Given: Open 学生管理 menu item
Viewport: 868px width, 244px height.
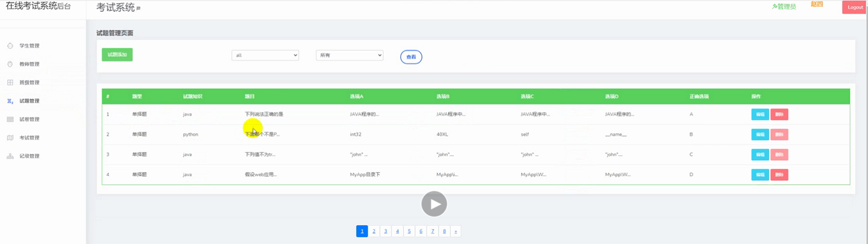Looking at the screenshot, I should 29,46.
